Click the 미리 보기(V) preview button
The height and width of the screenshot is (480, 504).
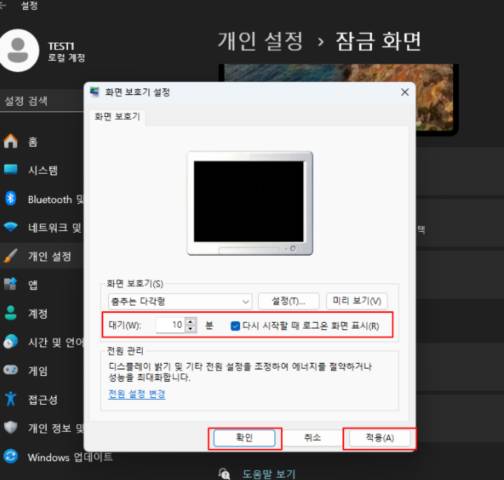pyautogui.click(x=357, y=301)
